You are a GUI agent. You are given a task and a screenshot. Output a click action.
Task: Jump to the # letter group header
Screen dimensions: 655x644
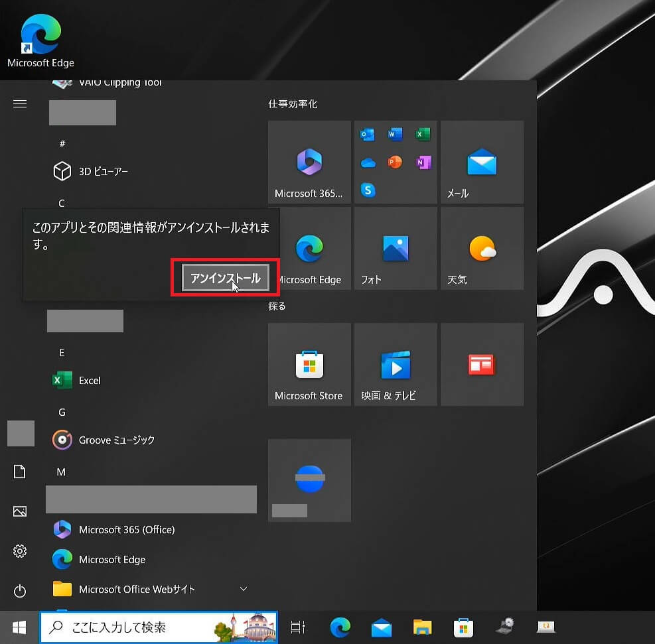click(x=62, y=143)
